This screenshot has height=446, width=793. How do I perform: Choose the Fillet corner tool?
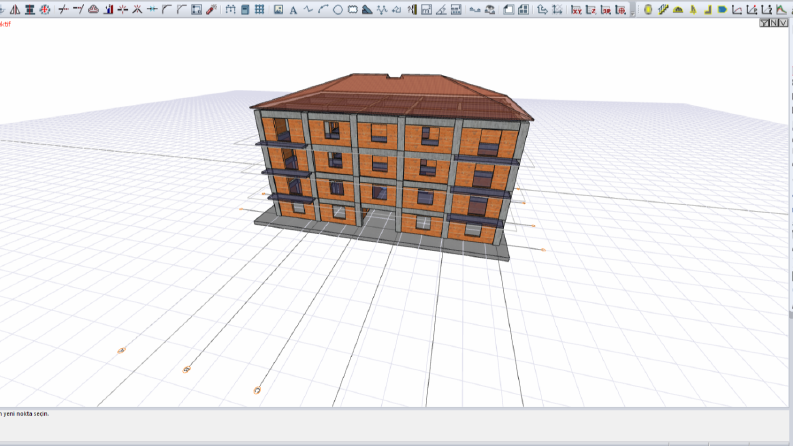(x=167, y=9)
